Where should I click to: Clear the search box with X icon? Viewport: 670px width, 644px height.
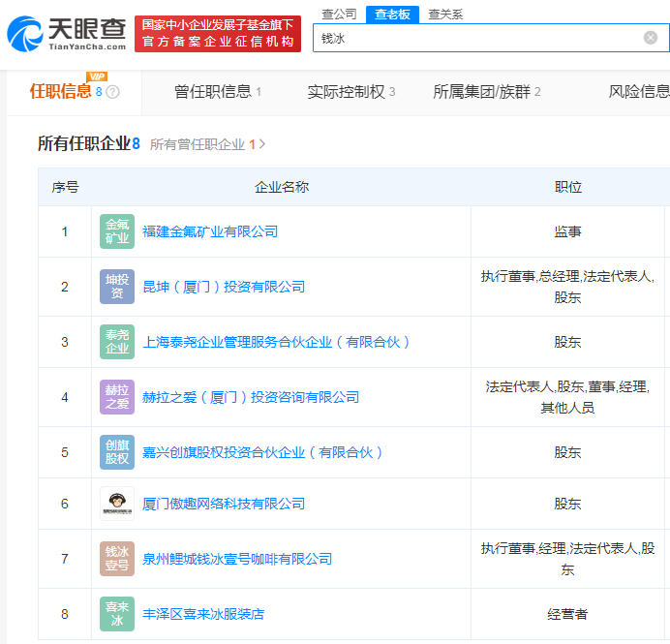tap(651, 38)
